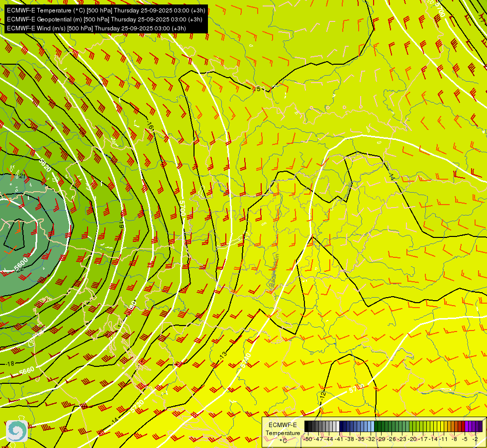Click the -5 value on the color scale
Viewport: 487px width, 448px height.
[465, 440]
